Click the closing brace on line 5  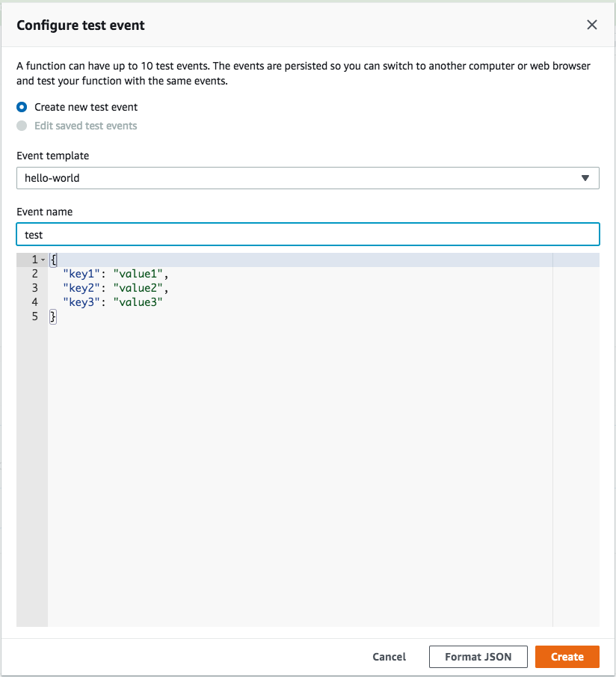52,316
